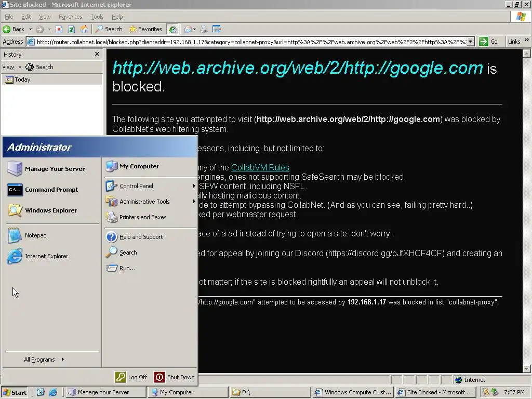Click the Edit page toolbar icon

tap(217, 29)
